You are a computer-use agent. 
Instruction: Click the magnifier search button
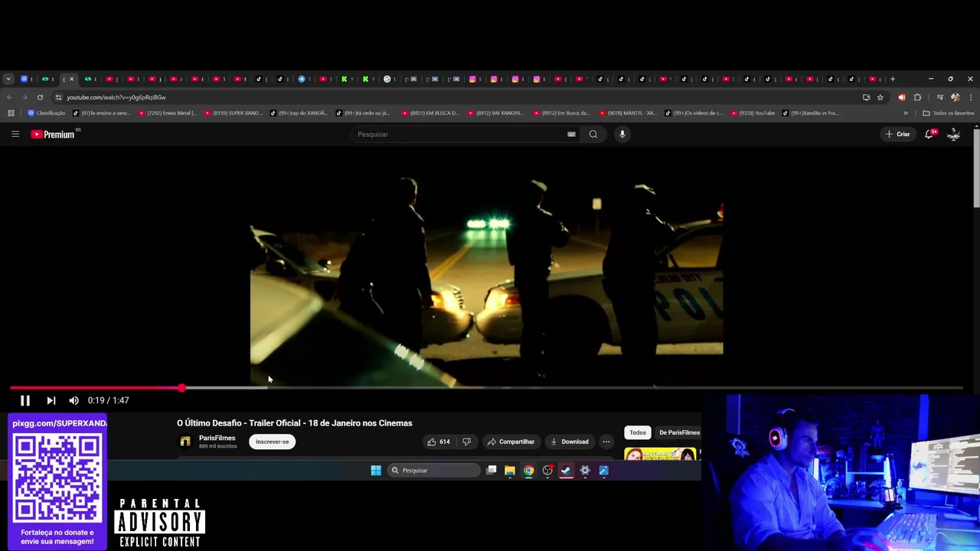[x=593, y=134]
